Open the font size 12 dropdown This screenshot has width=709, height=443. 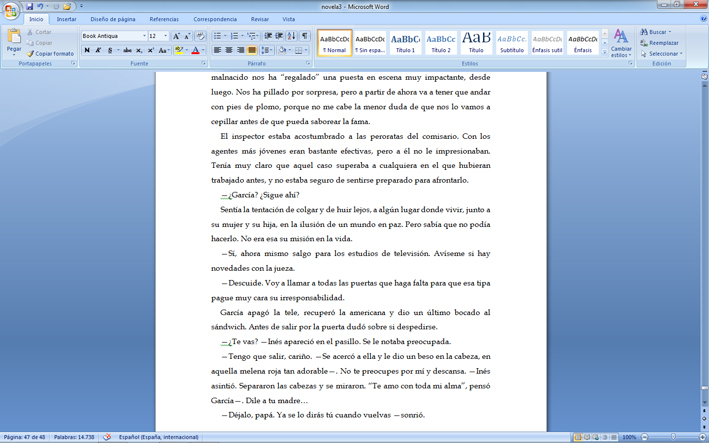click(166, 36)
